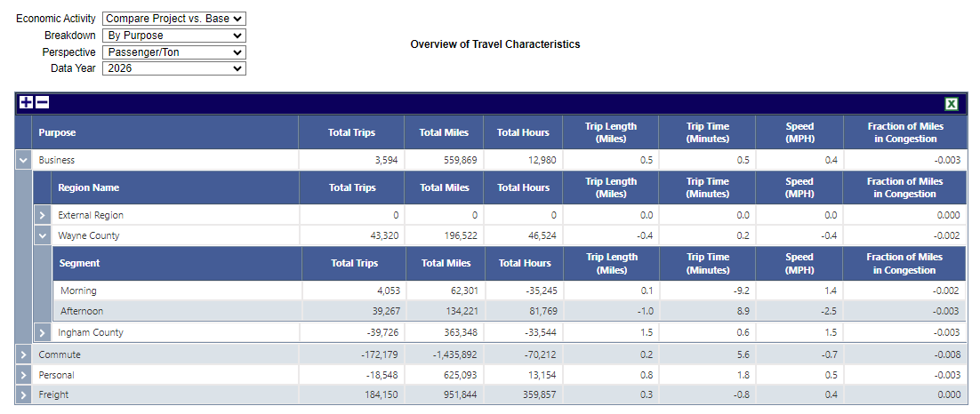Collapse the Wayne County row
Screen dimensions: 980x414
click(x=42, y=235)
